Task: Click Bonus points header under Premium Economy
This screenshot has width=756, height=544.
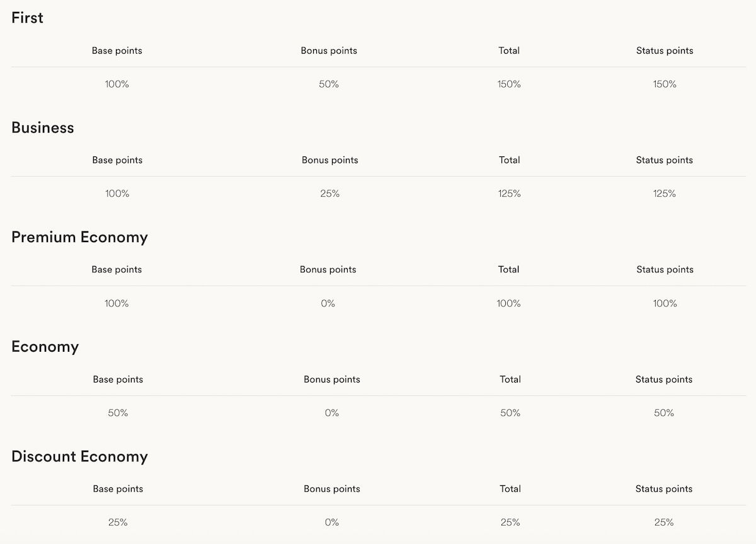Action: [x=328, y=270]
